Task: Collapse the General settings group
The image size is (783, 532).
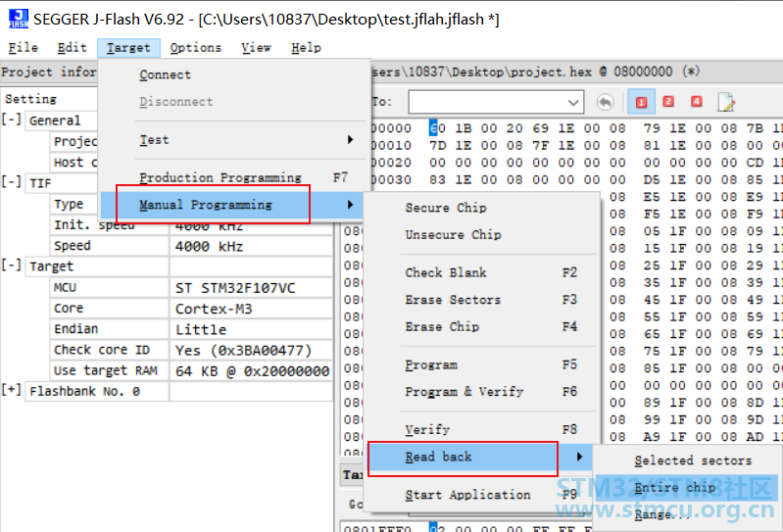Action: (11, 120)
